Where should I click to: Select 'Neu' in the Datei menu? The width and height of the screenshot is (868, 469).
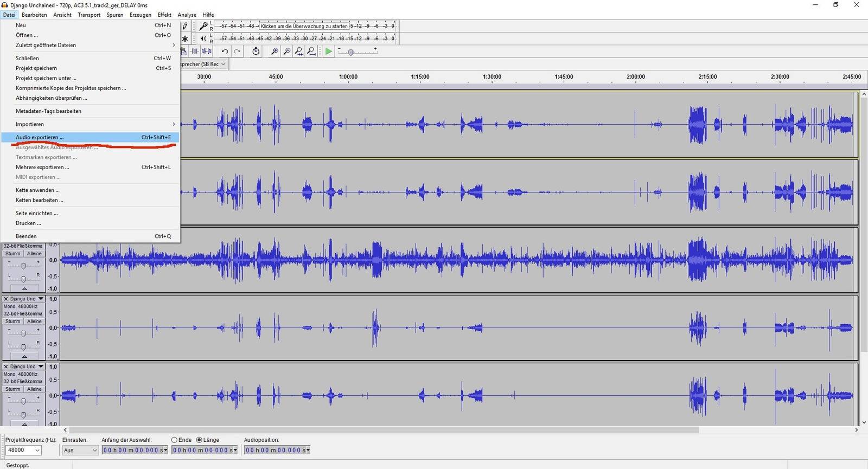pos(90,25)
